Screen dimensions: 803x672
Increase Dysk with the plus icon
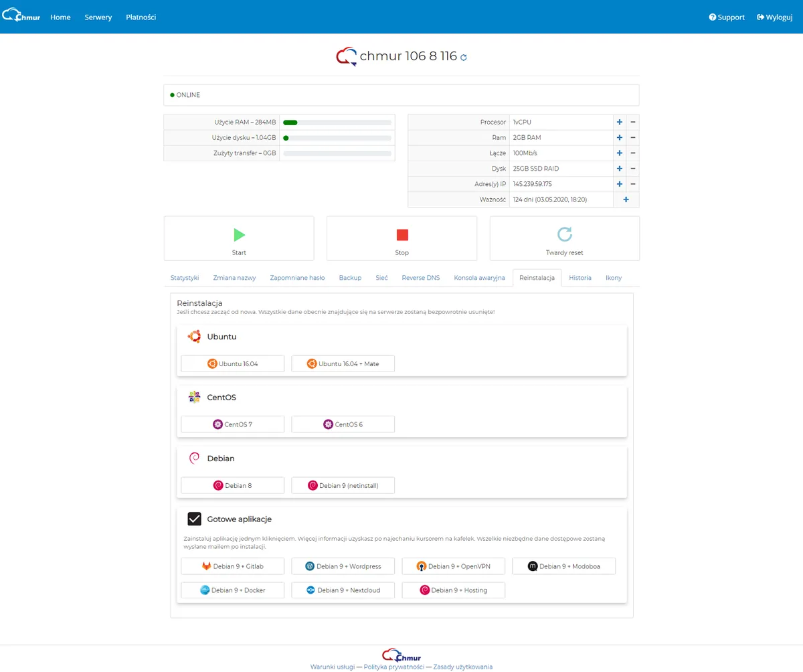[x=620, y=169]
